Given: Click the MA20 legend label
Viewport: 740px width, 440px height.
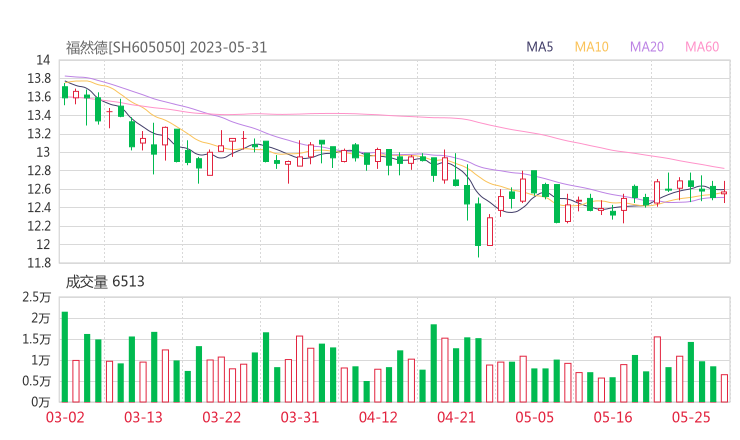Looking at the screenshot, I should (x=647, y=47).
